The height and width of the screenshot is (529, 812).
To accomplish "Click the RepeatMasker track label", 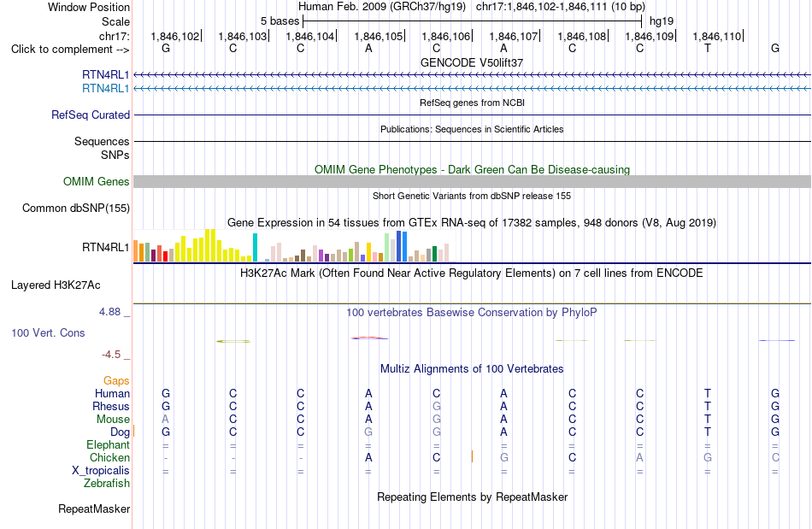I will pyautogui.click(x=94, y=508).
